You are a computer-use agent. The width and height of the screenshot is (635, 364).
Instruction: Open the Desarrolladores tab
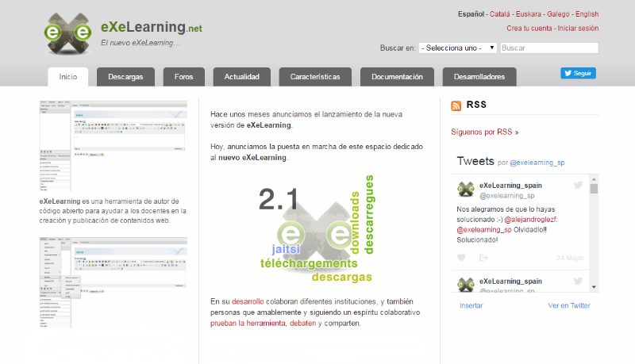(x=479, y=77)
